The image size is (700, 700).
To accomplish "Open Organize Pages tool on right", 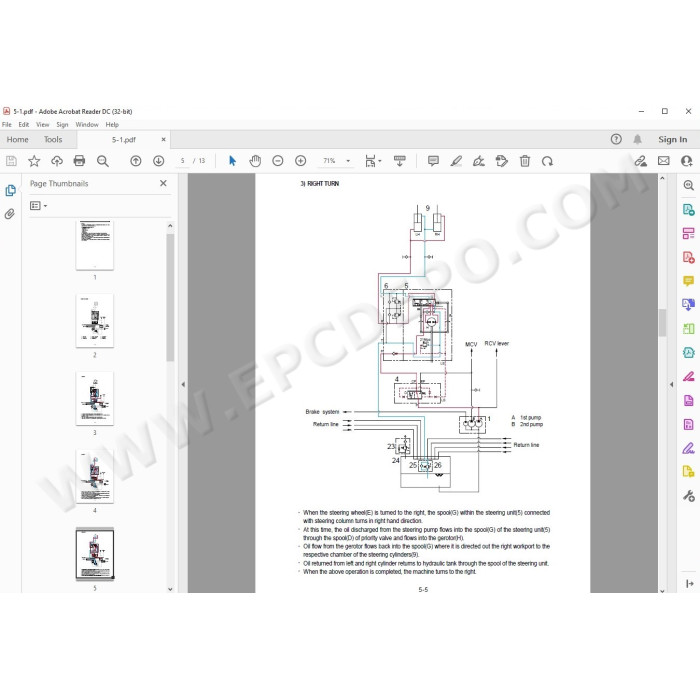I will tap(688, 233).
